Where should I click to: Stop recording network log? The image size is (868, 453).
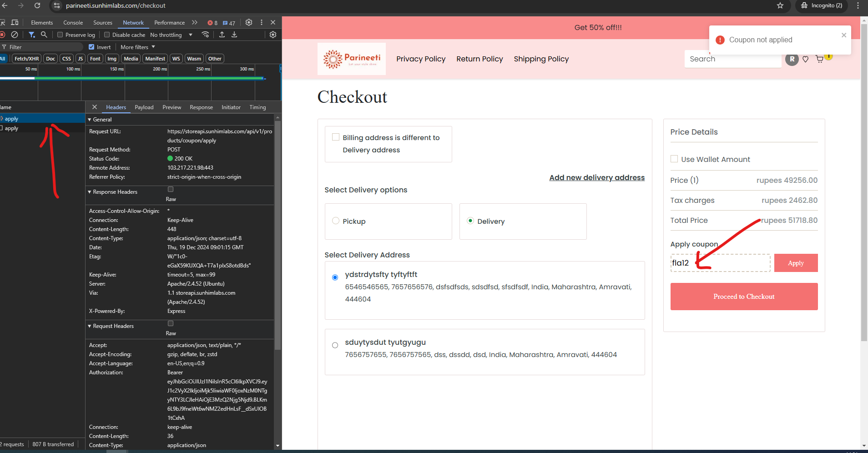click(2, 35)
